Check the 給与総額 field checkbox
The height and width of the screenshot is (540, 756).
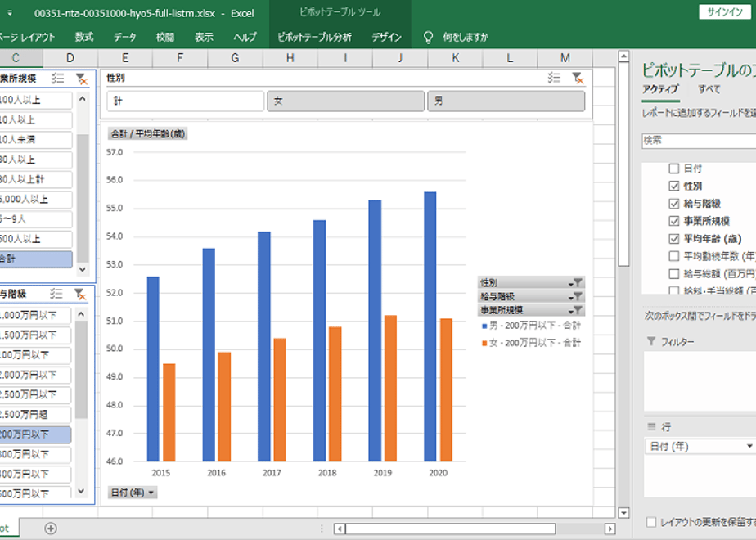[x=674, y=274]
